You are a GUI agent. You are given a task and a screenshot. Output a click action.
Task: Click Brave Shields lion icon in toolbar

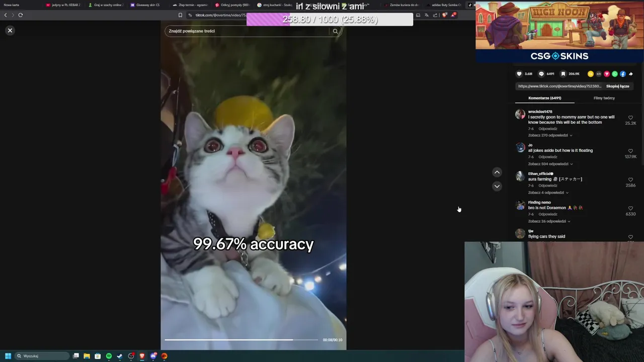444,15
